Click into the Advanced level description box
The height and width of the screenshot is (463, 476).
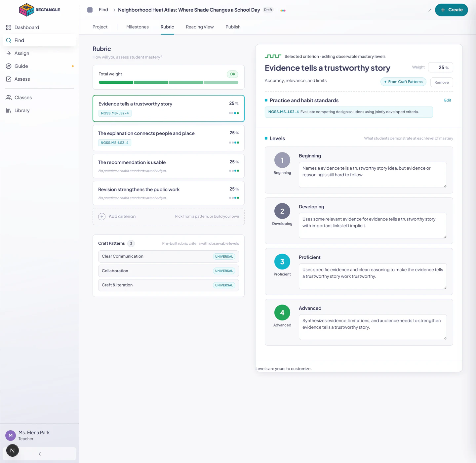(x=373, y=327)
